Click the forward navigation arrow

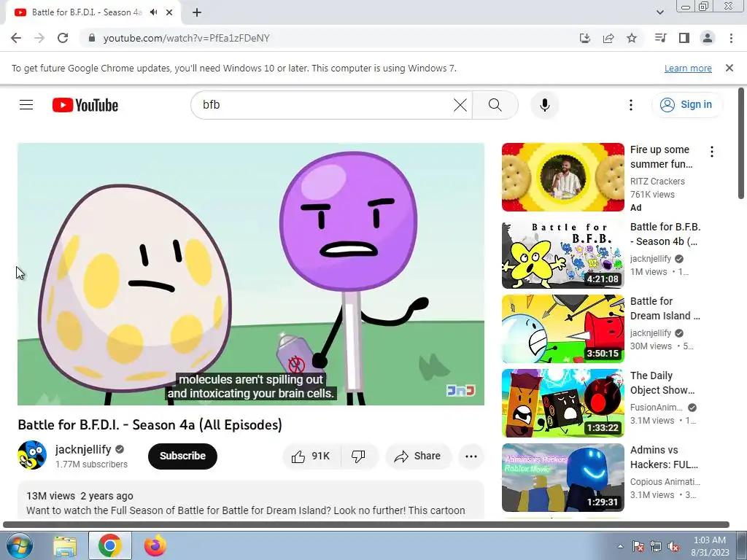pos(39,38)
